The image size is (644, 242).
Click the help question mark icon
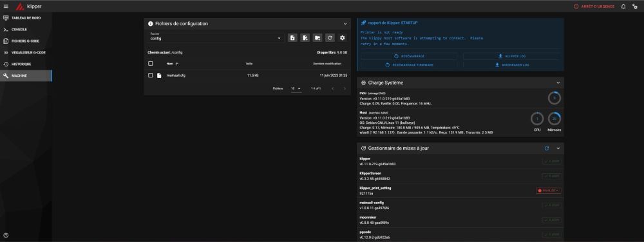(x=6, y=236)
